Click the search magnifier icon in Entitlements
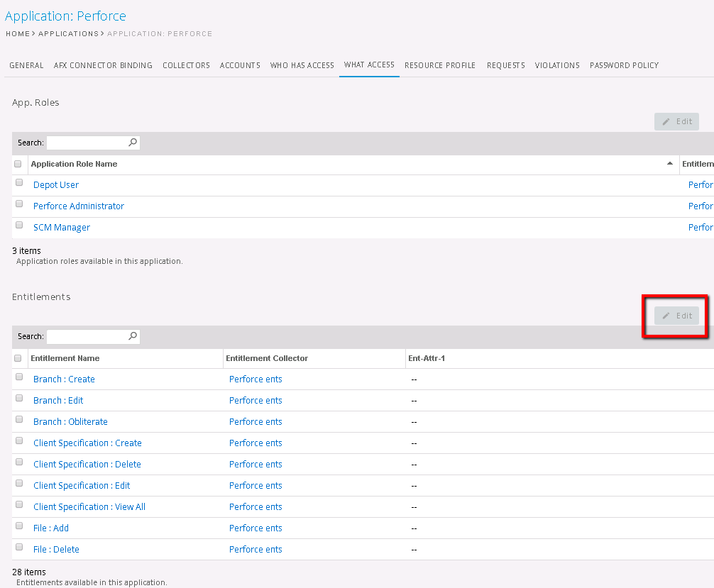The image size is (714, 588). pos(133,336)
